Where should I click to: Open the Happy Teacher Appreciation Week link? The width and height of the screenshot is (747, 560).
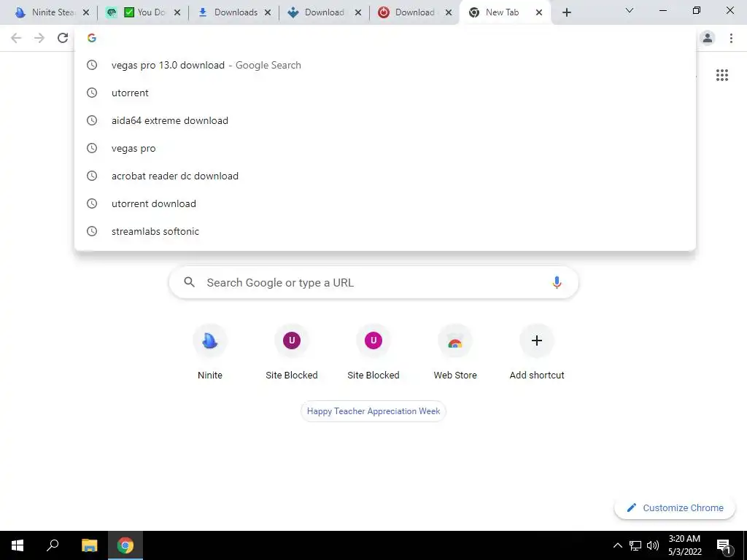point(373,411)
